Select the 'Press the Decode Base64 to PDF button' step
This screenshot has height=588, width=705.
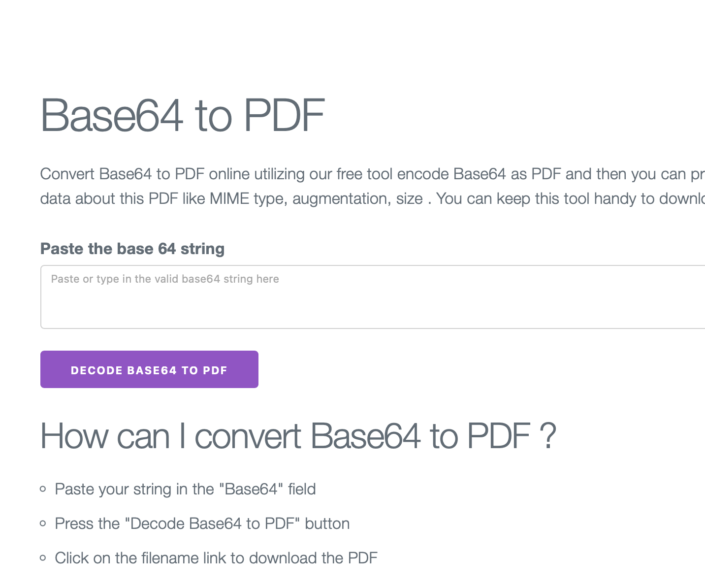(x=202, y=523)
